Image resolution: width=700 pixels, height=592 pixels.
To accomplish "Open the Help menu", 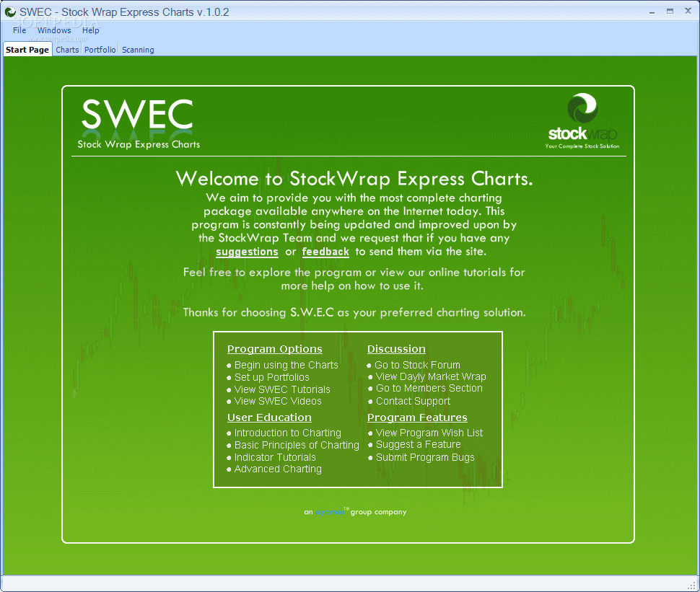I will click(91, 30).
